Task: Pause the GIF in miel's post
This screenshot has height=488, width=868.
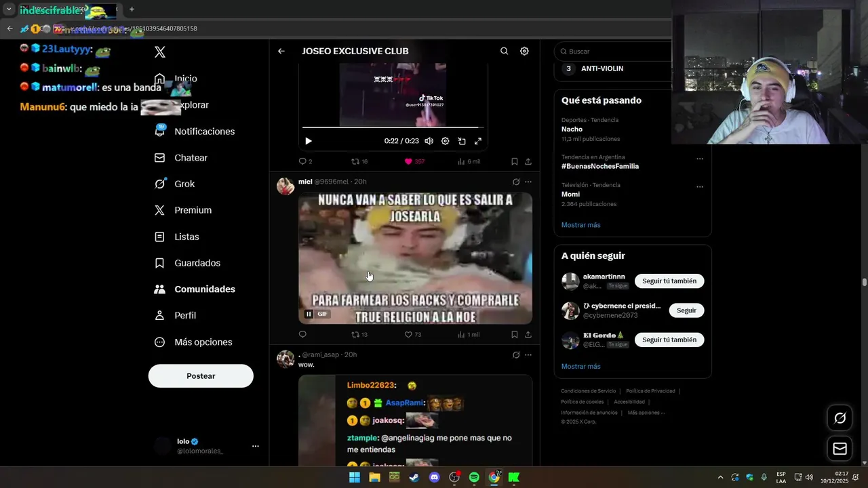Action: point(309,314)
